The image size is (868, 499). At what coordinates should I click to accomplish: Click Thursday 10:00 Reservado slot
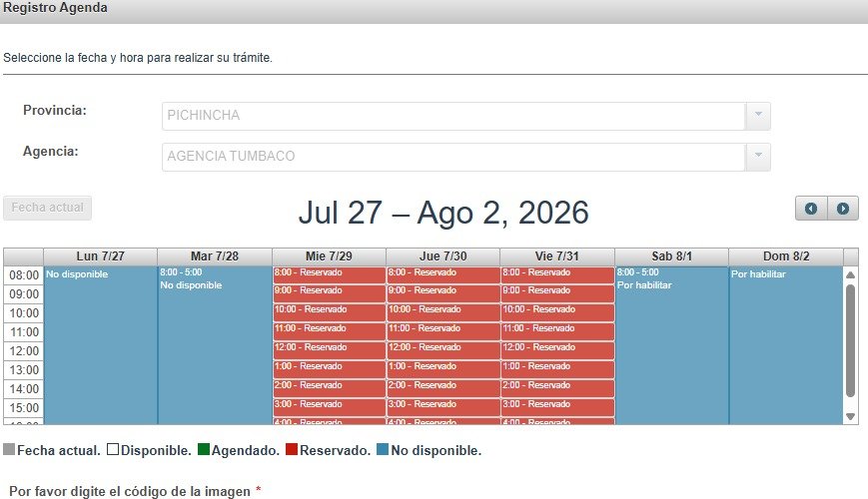click(x=442, y=312)
